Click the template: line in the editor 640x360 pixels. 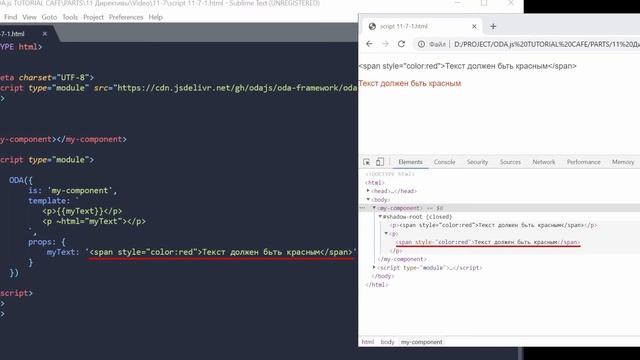pos(53,201)
